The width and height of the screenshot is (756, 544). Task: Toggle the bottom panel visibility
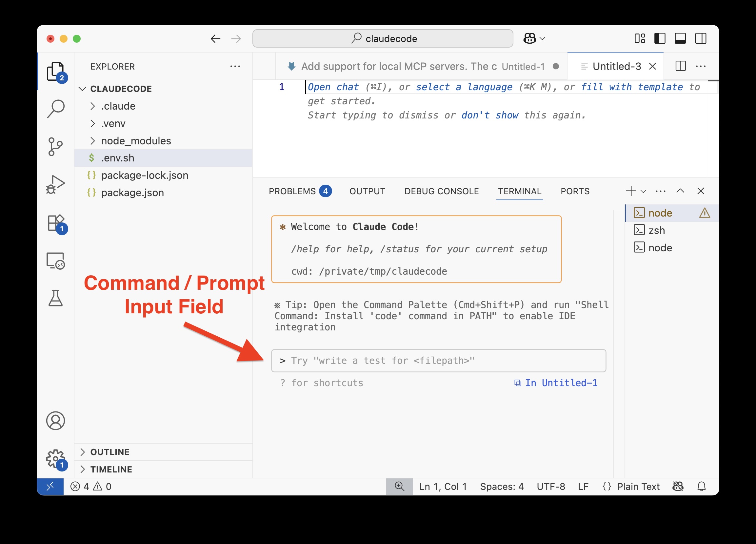(680, 38)
